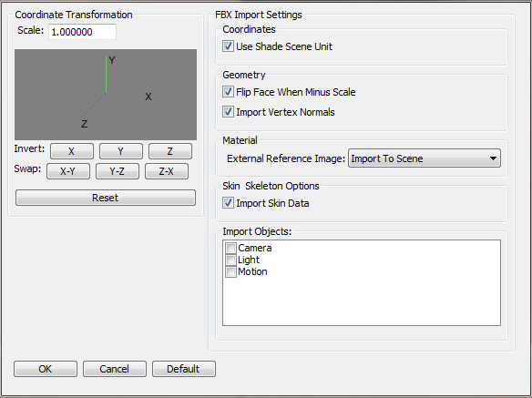Viewport: 532px width, 398px height.
Task: Confirm import with OK button
Action: pos(46,369)
